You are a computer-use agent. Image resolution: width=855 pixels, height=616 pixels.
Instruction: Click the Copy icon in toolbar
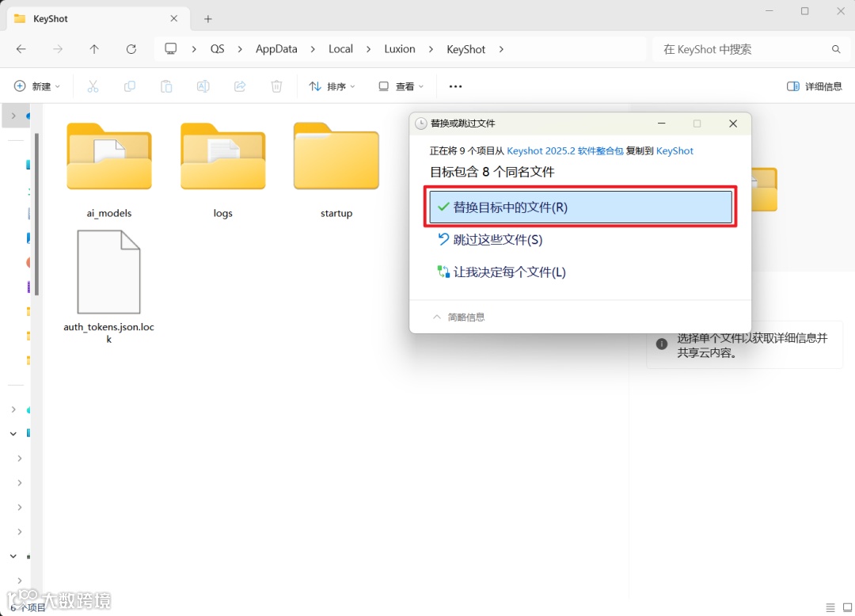(x=129, y=86)
